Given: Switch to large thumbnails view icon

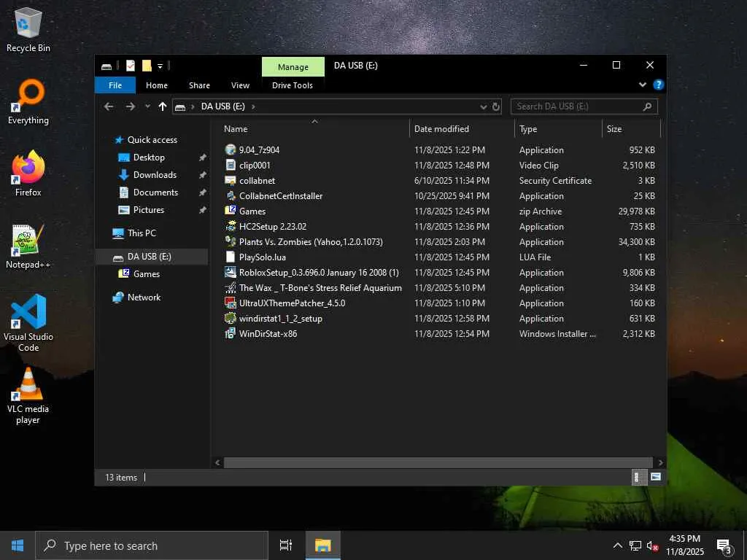Looking at the screenshot, I should pyautogui.click(x=656, y=477).
